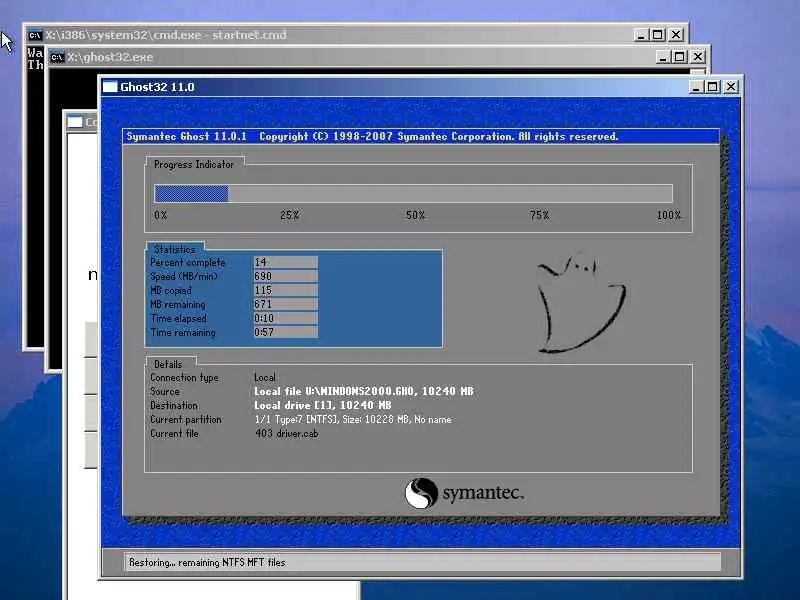Click the Source file WINDOWS2000.GHO text
This screenshot has height=600, width=800.
click(x=364, y=391)
